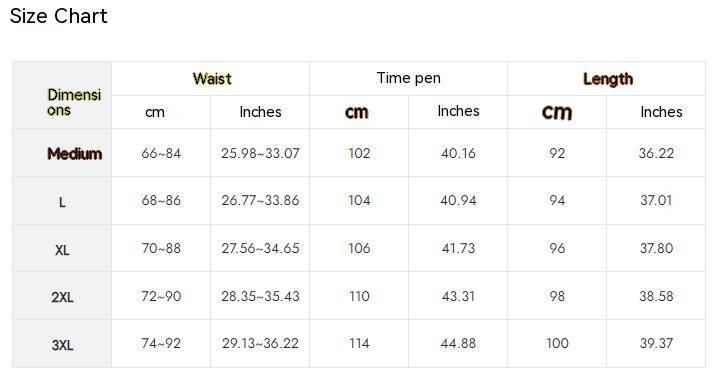725x391 pixels.
Task: Select the 36.22 length inches cell for Medium
Action: tap(656, 153)
